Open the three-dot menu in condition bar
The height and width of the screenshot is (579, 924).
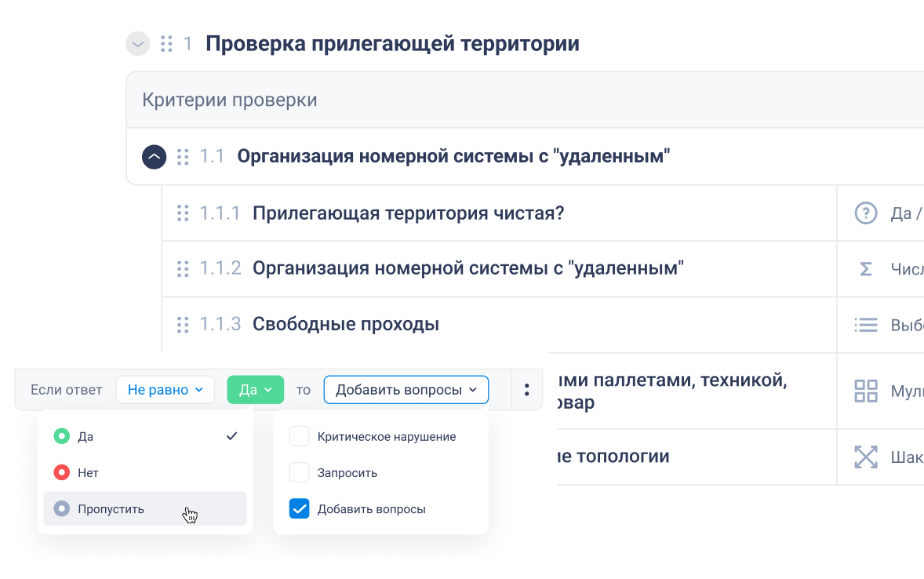pos(526,390)
